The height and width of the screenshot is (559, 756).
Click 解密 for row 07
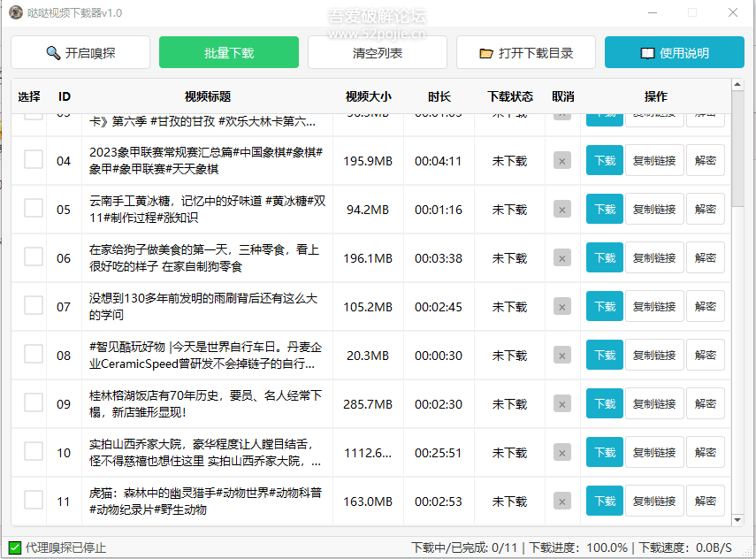click(x=706, y=306)
